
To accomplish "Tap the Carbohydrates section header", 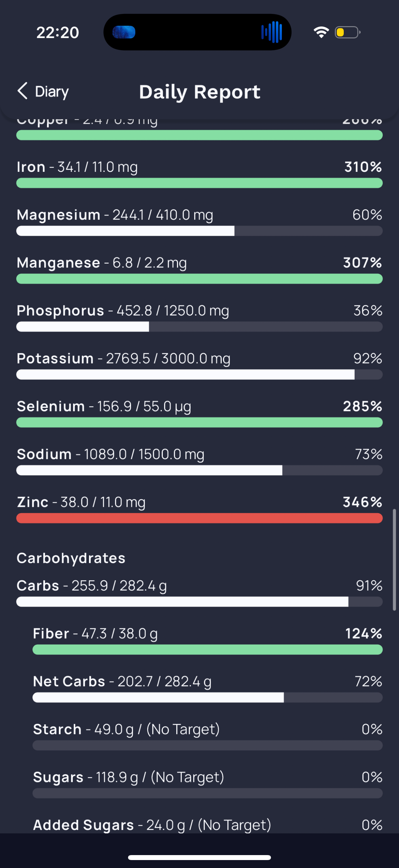I will pos(71,558).
